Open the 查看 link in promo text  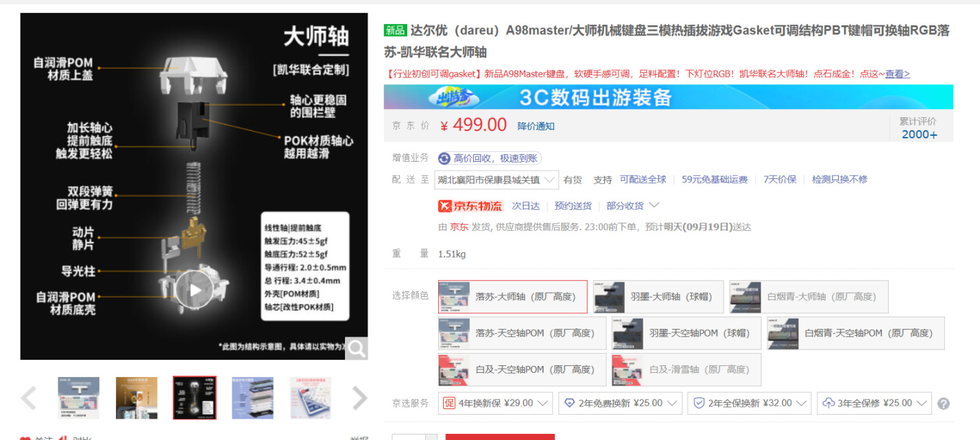(x=897, y=74)
